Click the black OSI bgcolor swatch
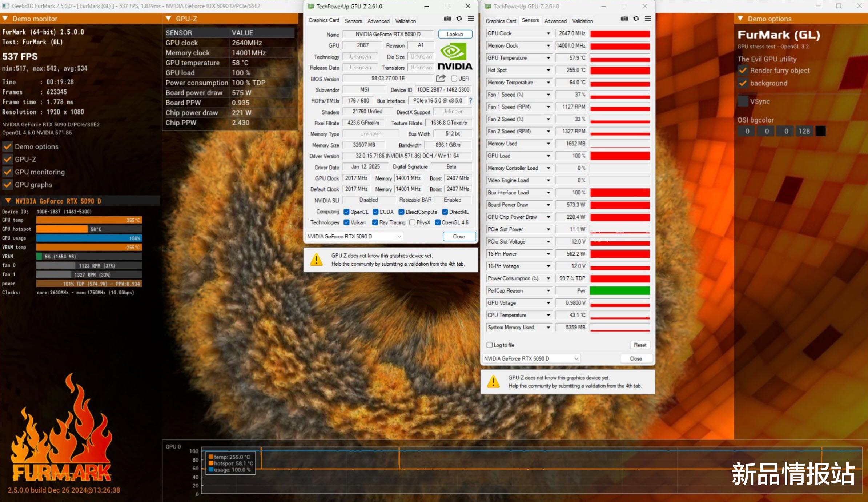 (x=820, y=131)
